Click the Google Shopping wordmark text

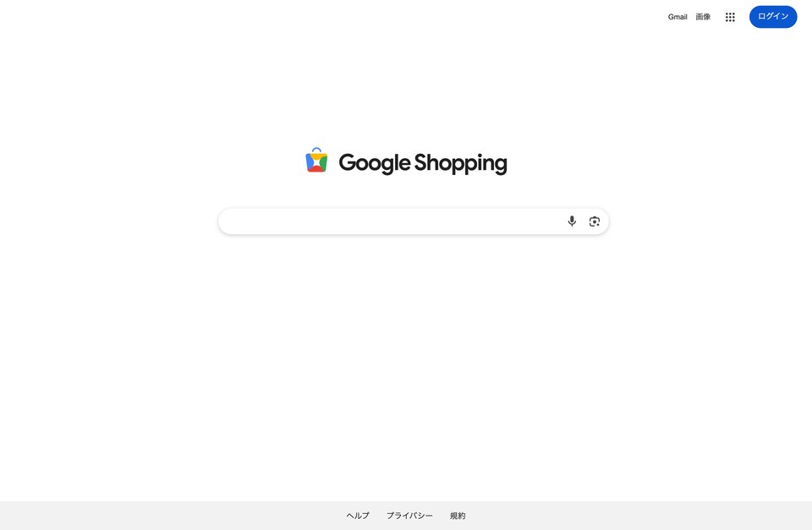[423, 163]
